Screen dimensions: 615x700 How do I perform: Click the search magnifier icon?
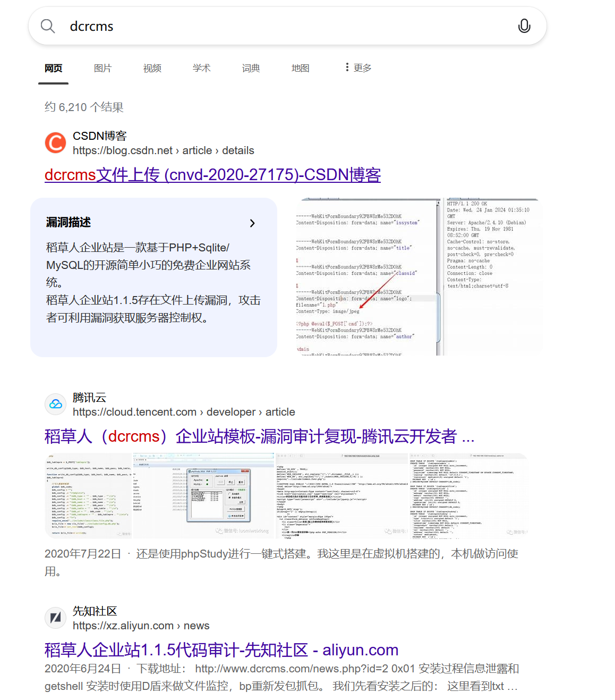click(x=47, y=26)
